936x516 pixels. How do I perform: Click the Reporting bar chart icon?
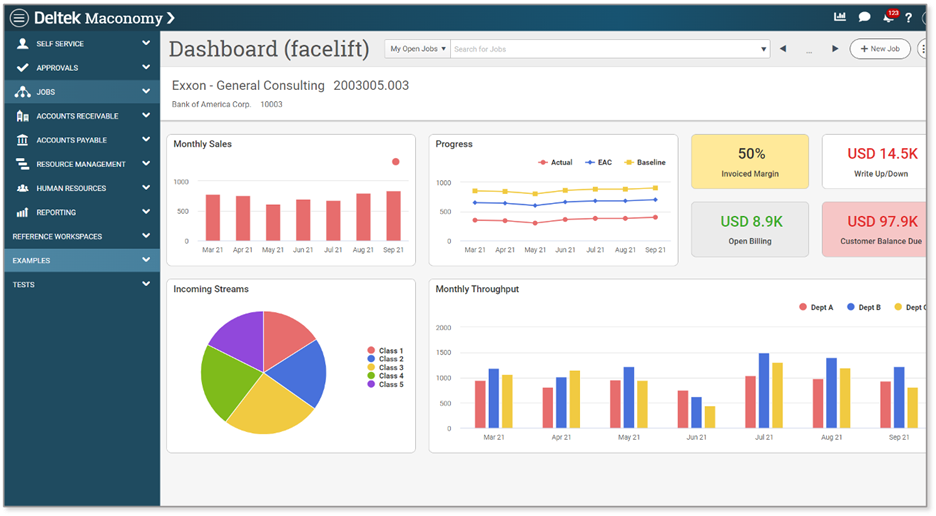tap(23, 212)
